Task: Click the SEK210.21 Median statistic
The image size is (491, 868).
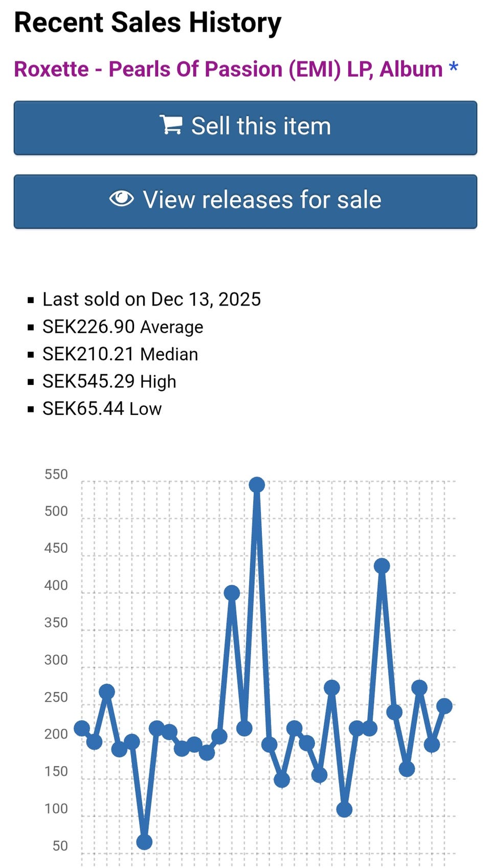Action: [x=120, y=354]
